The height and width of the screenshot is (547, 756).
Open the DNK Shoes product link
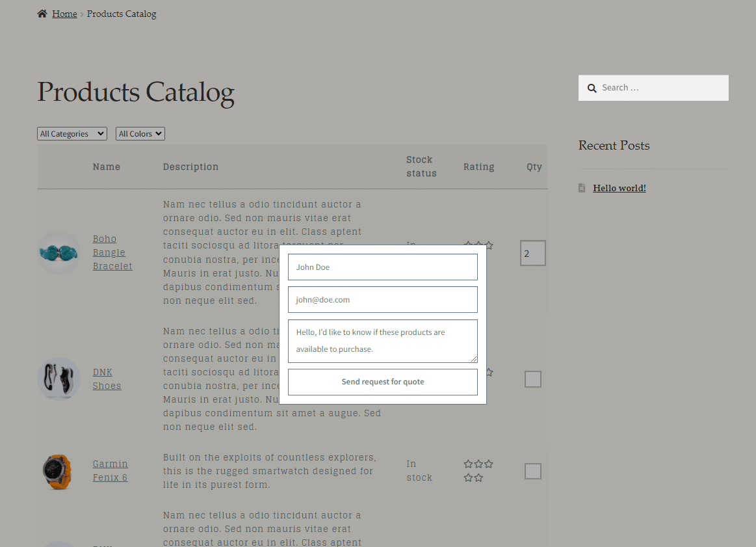tap(107, 379)
